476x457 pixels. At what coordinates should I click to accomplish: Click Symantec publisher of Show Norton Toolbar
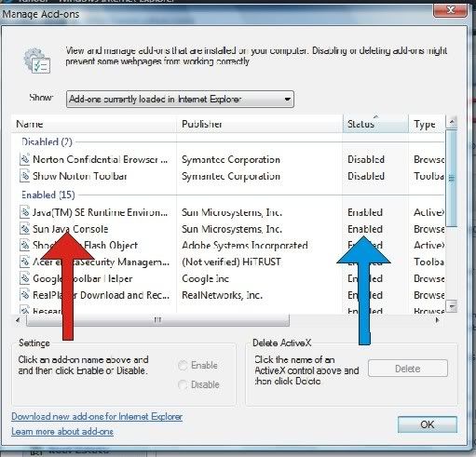231,176
